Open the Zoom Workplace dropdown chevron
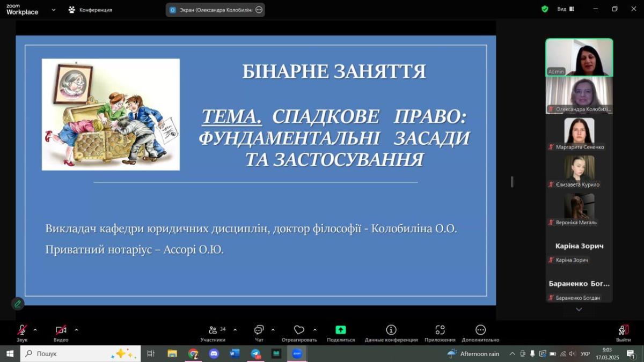 (54, 10)
